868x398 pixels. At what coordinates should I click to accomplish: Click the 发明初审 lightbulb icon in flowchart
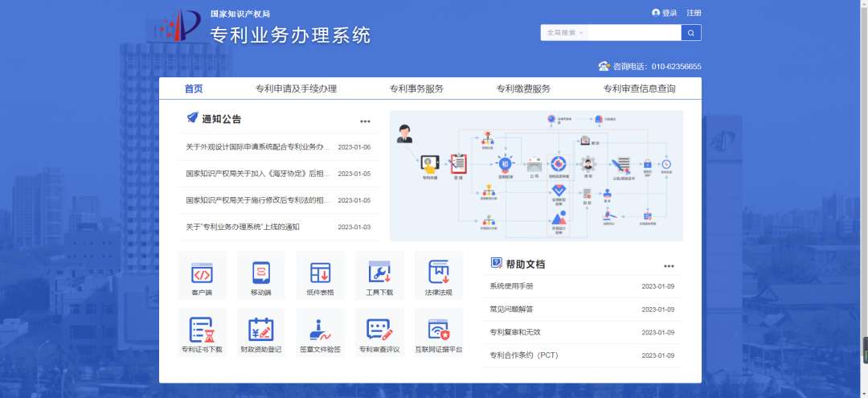click(505, 164)
